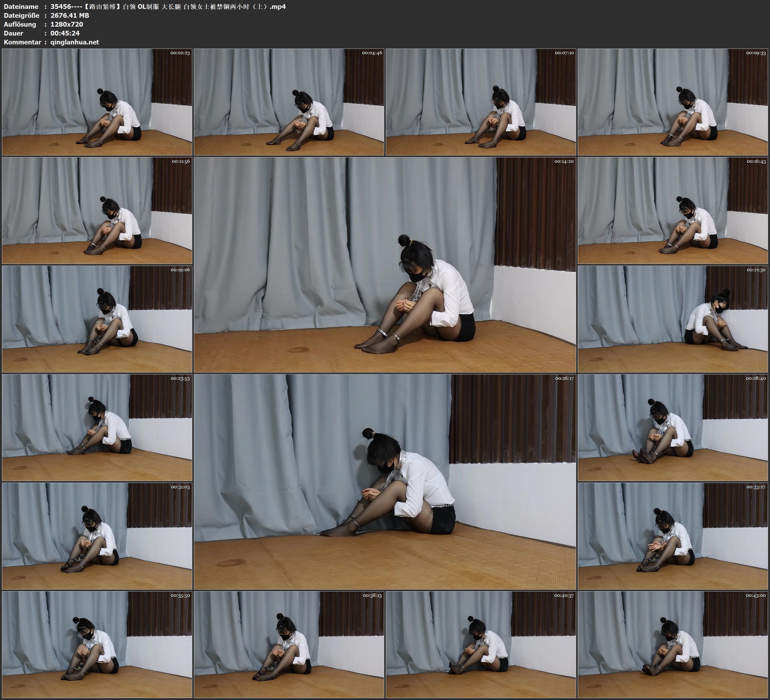The height and width of the screenshot is (700, 770).
Task: Click the 00:21:30 thumbnail
Action: [x=673, y=319]
